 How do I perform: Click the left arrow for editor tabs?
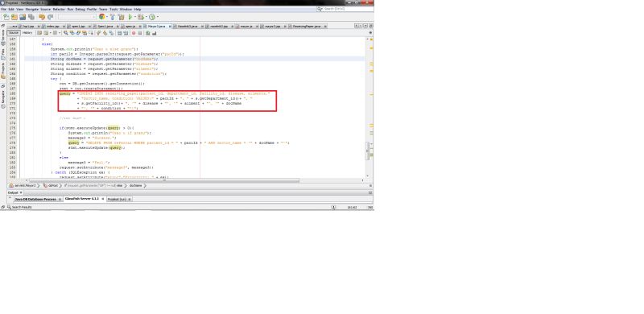click(x=356, y=26)
